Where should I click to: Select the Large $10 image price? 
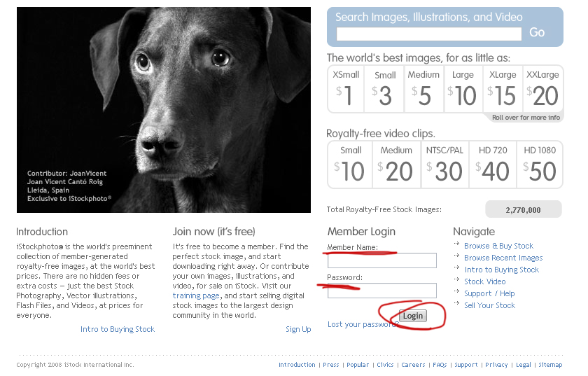[463, 89]
